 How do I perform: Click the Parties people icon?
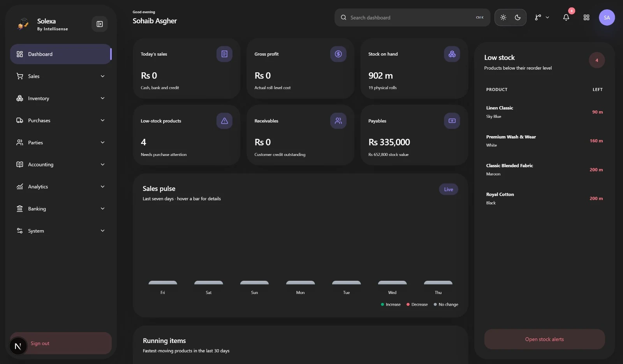tap(20, 143)
